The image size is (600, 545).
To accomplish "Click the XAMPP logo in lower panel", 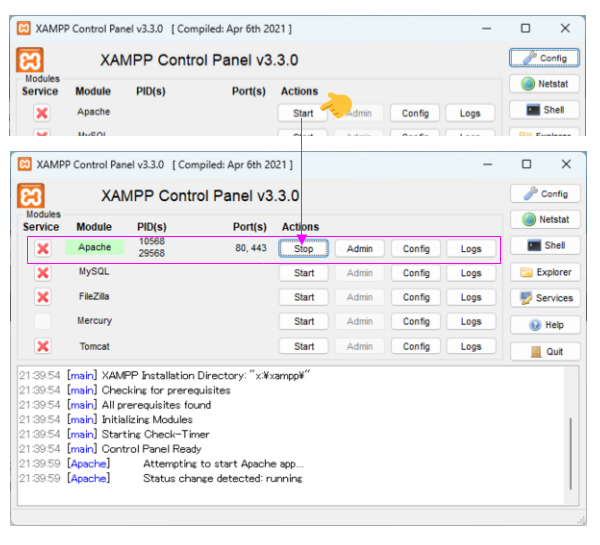I will 31,196.
